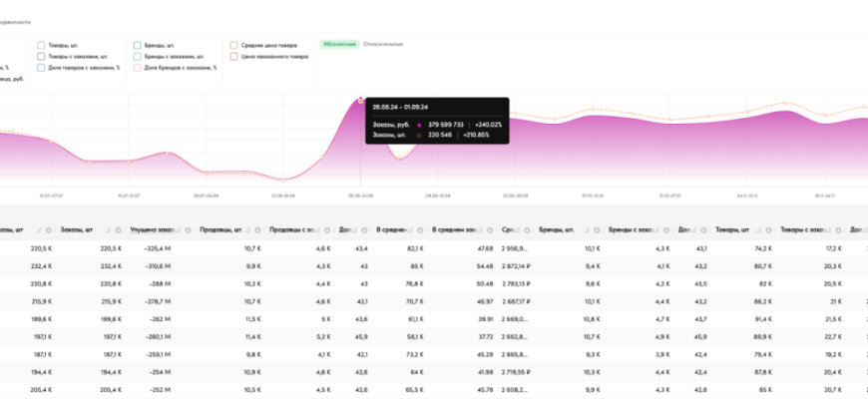Click the chart data point at the peak
This screenshot has width=868, height=399.
point(361,100)
